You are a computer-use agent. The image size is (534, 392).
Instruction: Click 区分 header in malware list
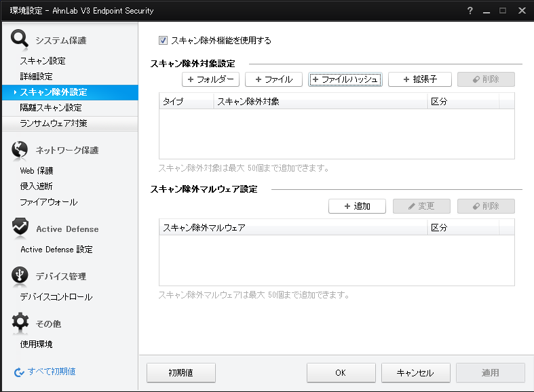pos(463,228)
